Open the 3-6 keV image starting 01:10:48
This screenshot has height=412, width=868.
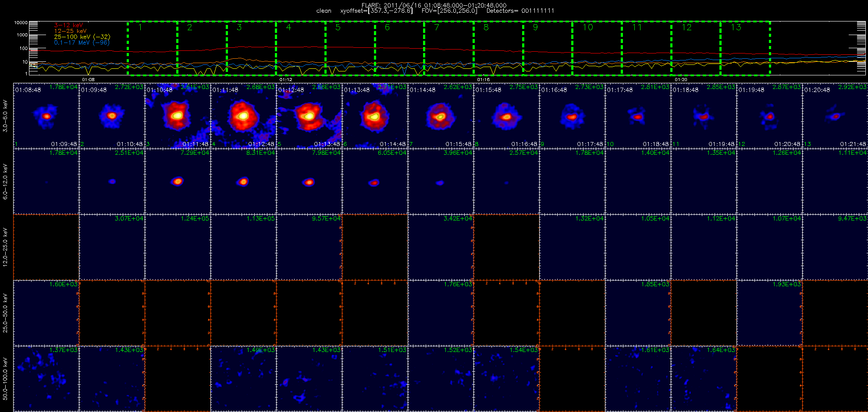[178, 116]
